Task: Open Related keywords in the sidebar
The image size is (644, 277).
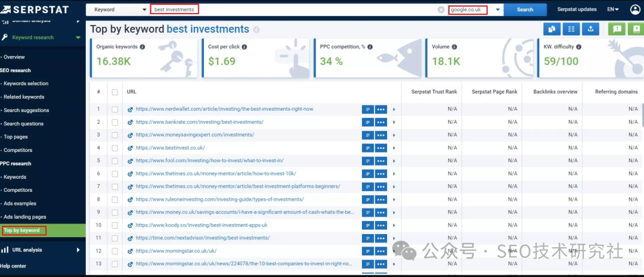Action: coord(24,97)
